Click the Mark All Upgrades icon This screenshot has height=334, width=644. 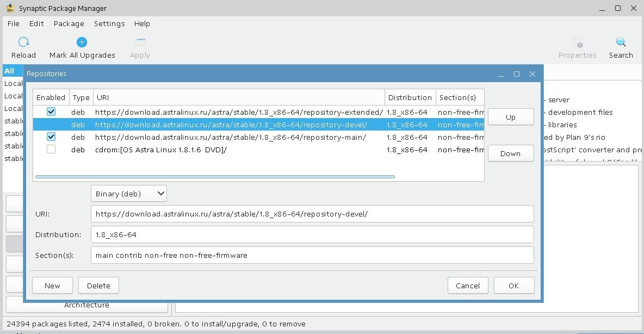pyautogui.click(x=82, y=42)
